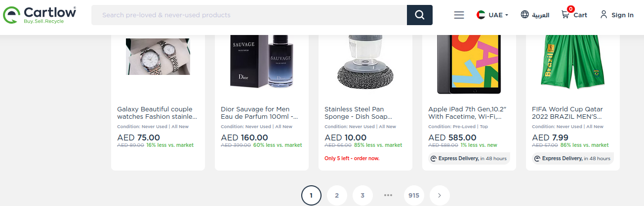The height and width of the screenshot is (206, 644).
Task: Jump to last page 915
Action: click(x=414, y=196)
